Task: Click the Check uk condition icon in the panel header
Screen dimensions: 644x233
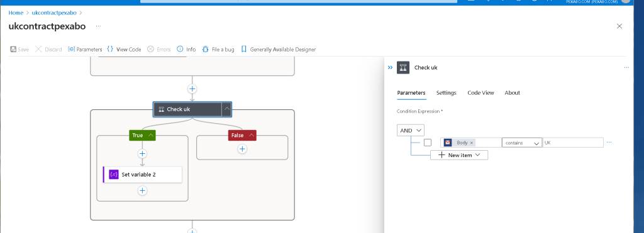Action: pyautogui.click(x=403, y=68)
